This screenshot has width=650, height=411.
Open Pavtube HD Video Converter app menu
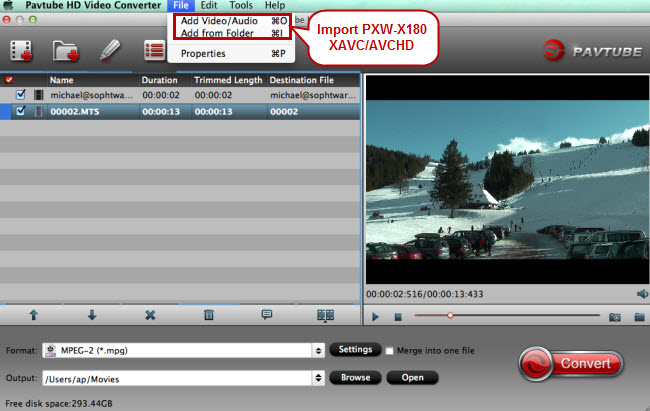[93, 5]
